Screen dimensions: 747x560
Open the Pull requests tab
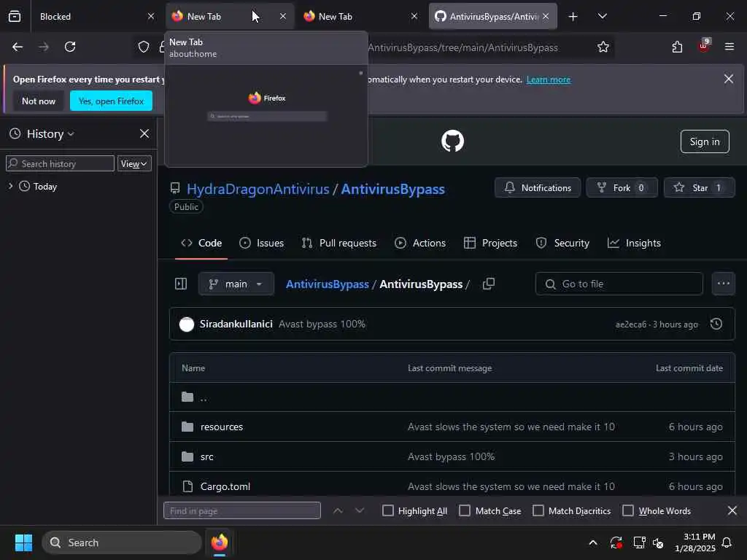coord(338,243)
